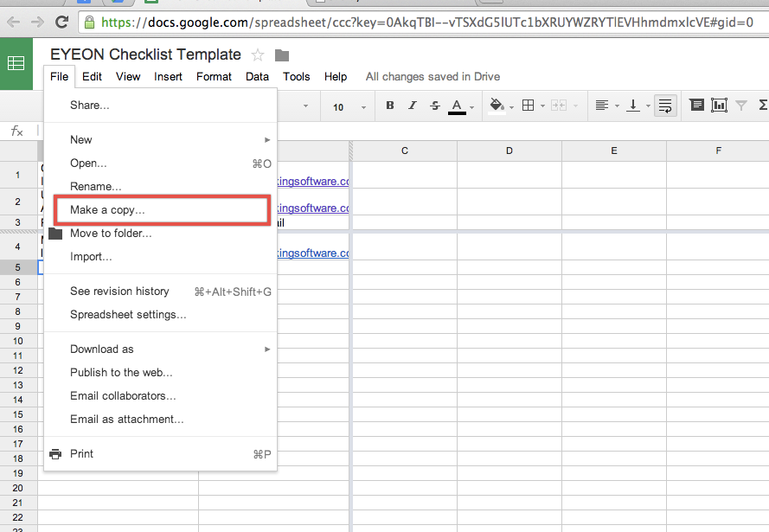Open the View menu
769x532 pixels.
click(128, 77)
